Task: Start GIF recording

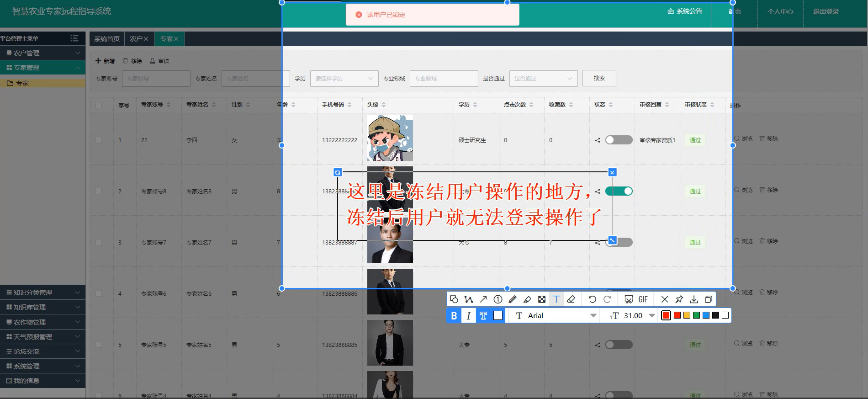Action: click(643, 299)
